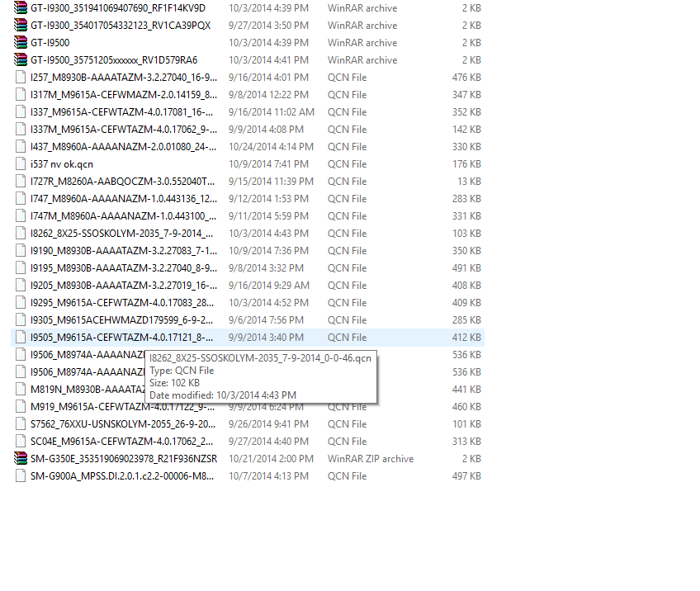Viewport: 700px width, 591px height.
Task: Select file I337_M9615A-CEFWTAZM-4.0.17081
Action: coord(122,112)
